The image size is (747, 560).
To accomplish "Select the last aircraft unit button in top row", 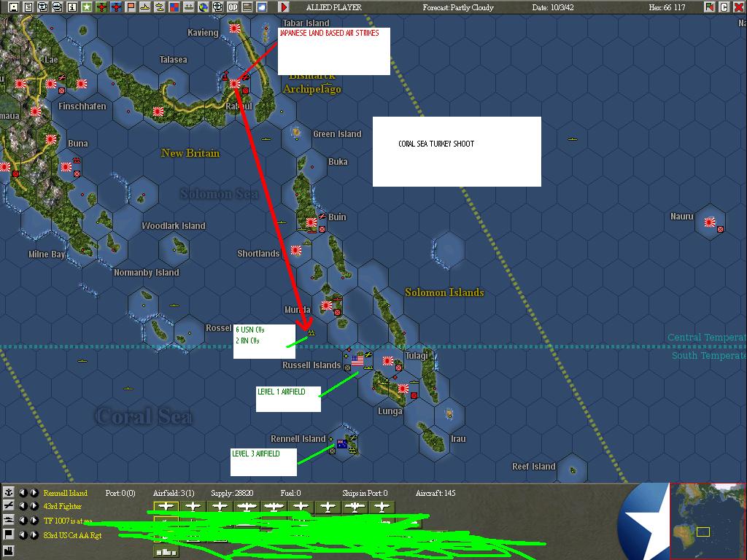I will (382, 507).
